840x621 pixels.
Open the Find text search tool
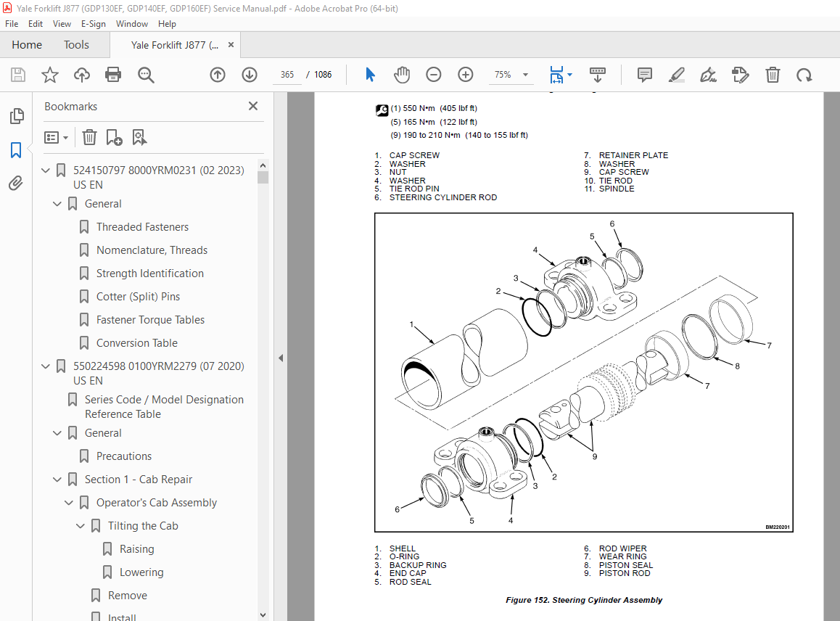click(x=146, y=75)
